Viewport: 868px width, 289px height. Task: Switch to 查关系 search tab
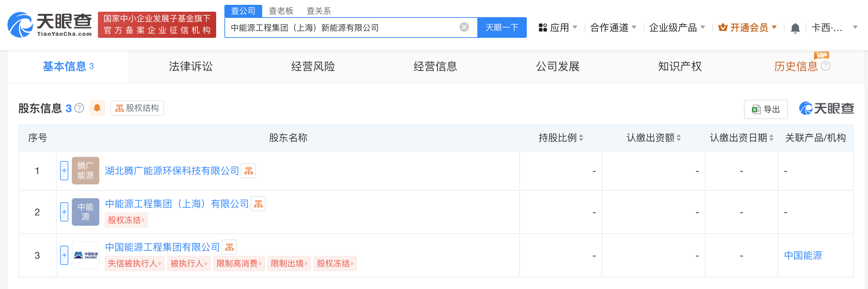pos(319,11)
